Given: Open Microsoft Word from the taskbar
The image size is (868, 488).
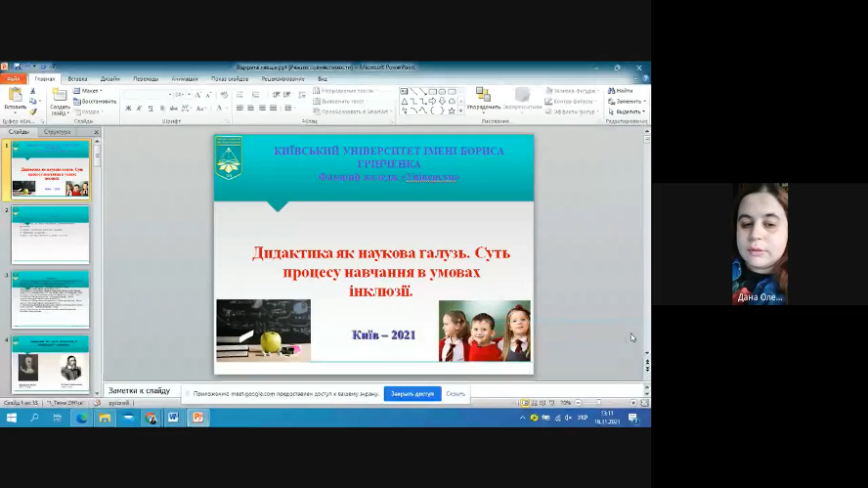Looking at the screenshot, I should coord(174,418).
